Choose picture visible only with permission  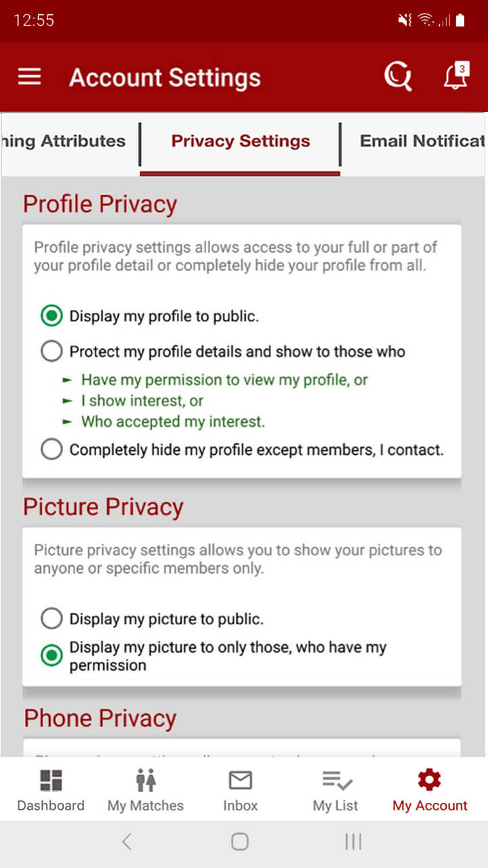(x=52, y=656)
